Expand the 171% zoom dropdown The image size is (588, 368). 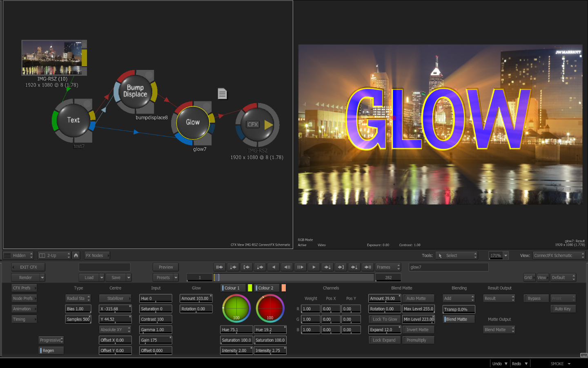[506, 256]
